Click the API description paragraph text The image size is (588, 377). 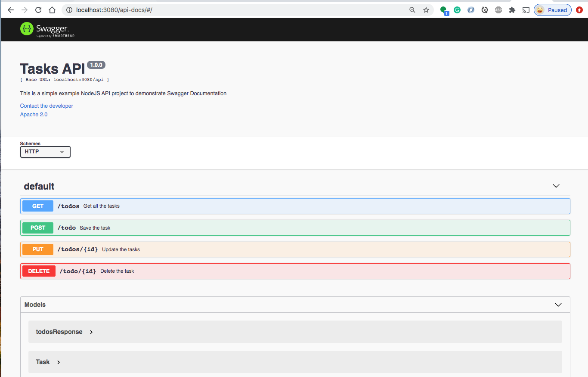coord(123,93)
